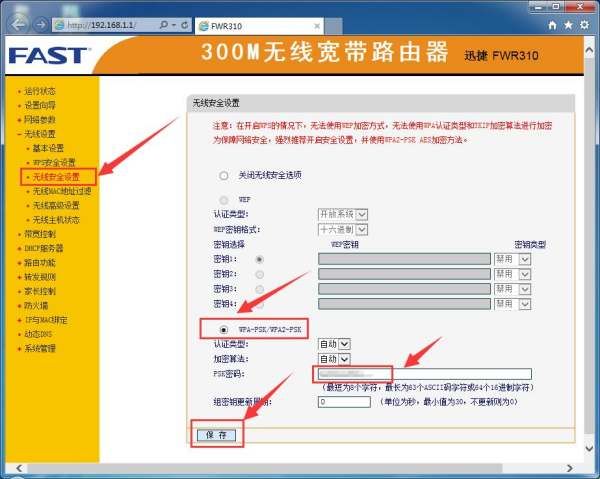This screenshot has height=479, width=600.
Task: Click the 密钥4 WEP key field
Action: tap(404, 304)
